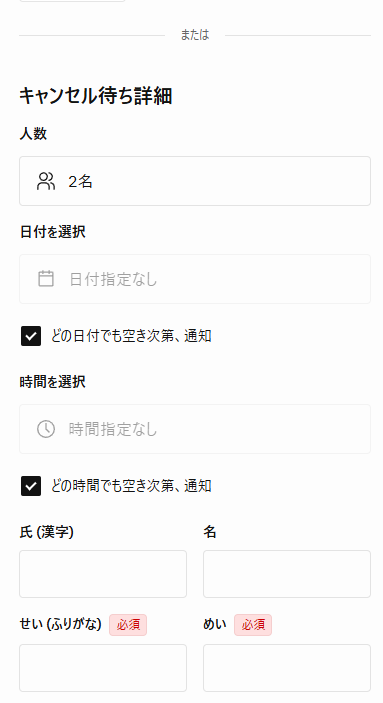Open the 日付指定なし date picker
This screenshot has width=383, height=703.
pos(195,279)
